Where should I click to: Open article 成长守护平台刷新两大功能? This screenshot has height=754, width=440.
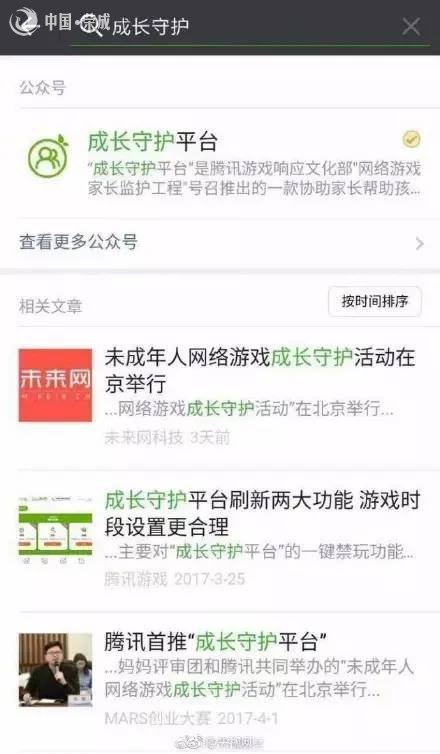click(262, 514)
